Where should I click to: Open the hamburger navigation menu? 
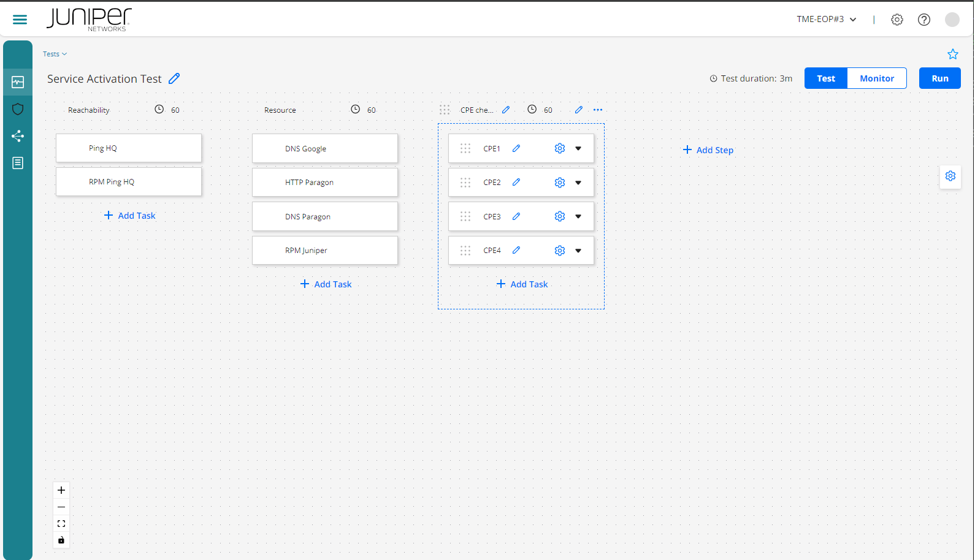pyautogui.click(x=20, y=20)
